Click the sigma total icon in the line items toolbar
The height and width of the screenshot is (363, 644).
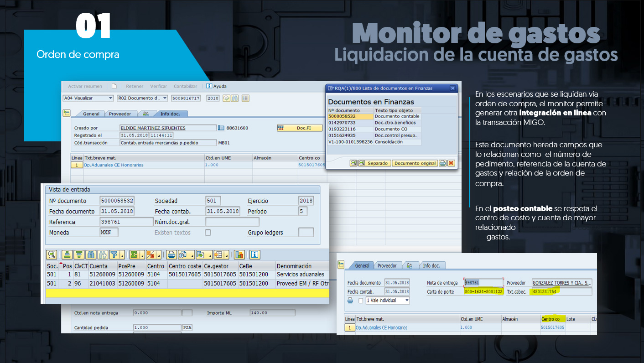coord(134,254)
